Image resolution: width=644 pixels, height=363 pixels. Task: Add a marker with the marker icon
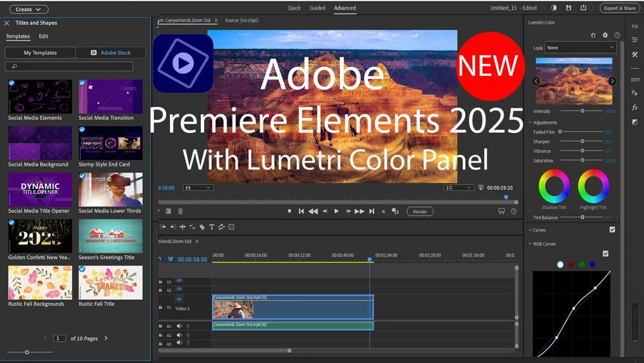289,211
